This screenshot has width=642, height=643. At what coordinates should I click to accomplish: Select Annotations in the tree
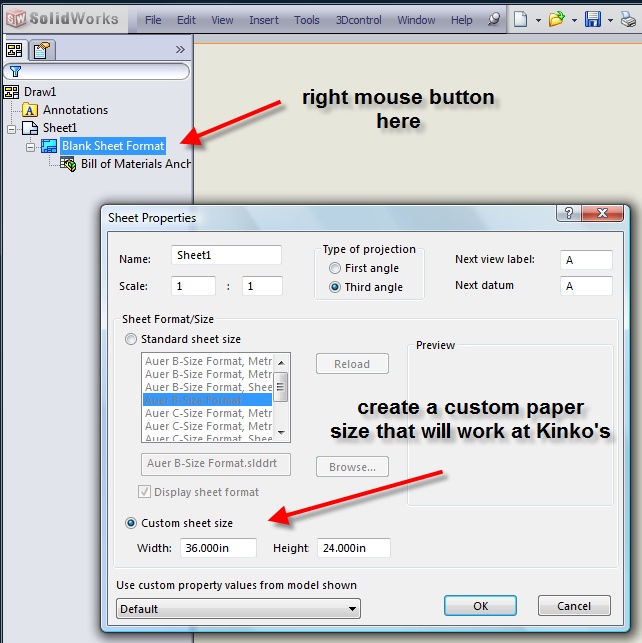75,110
